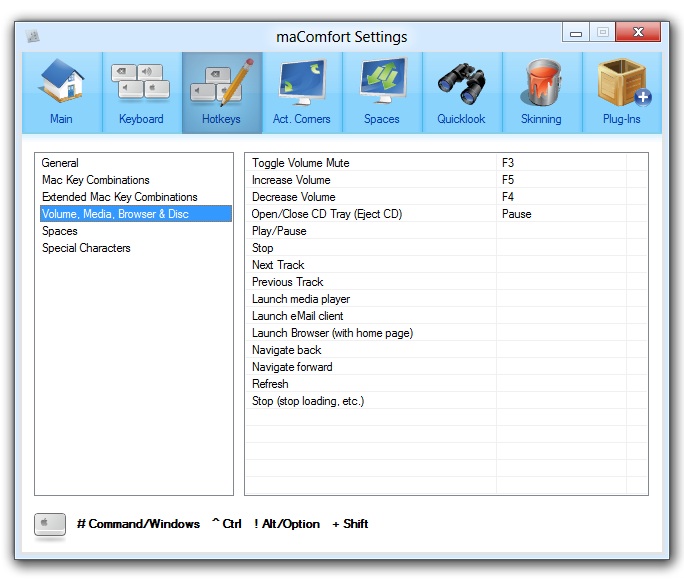Select Volume, Media, Browser & Disc category
The height and width of the screenshot is (580, 684).
point(136,214)
